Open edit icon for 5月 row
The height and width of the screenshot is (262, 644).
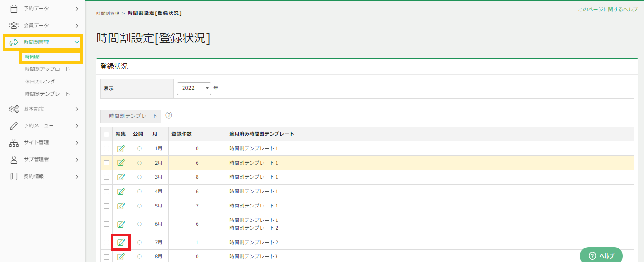pos(121,207)
